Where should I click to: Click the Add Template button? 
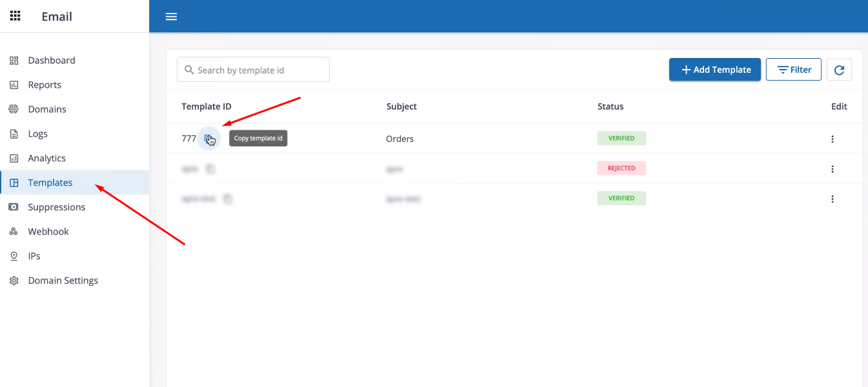click(x=715, y=70)
